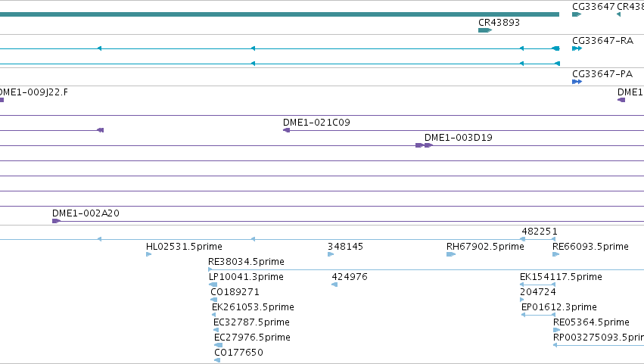The width and height of the screenshot is (644, 364).
Task: Click the 482251 feature label
Action: (x=540, y=232)
